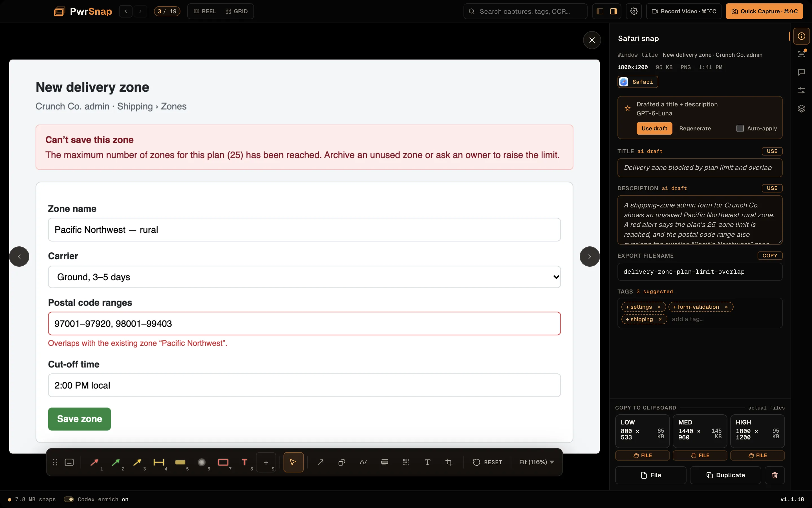Select the text tool in toolbar
812x508 pixels.
pos(427,462)
